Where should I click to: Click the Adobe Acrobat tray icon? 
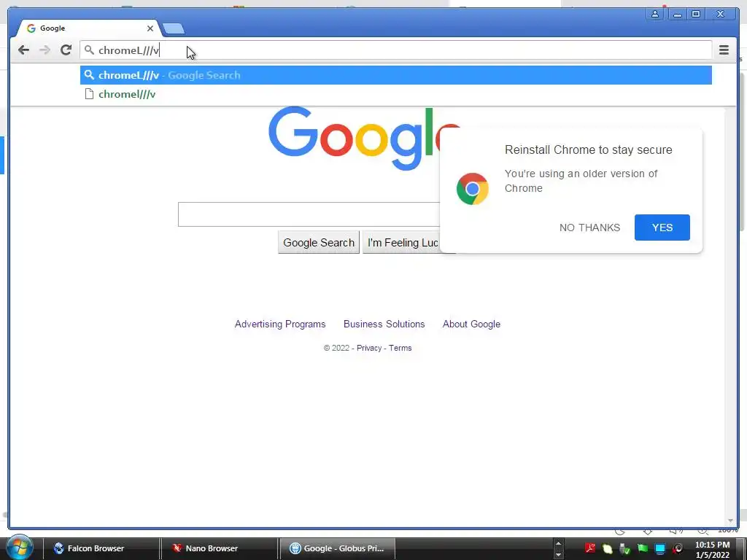[x=589, y=548]
